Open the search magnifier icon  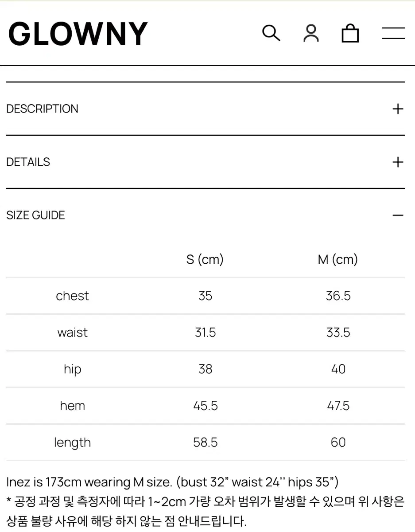click(271, 33)
